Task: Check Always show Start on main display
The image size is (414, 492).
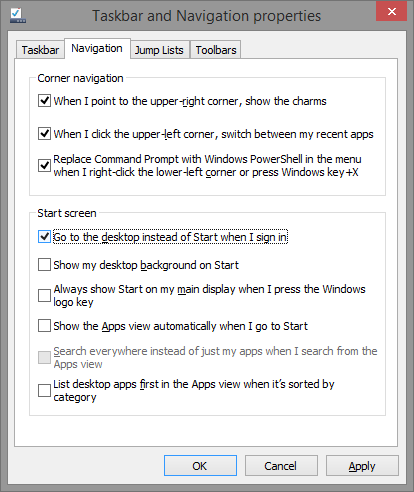Action: (44, 295)
